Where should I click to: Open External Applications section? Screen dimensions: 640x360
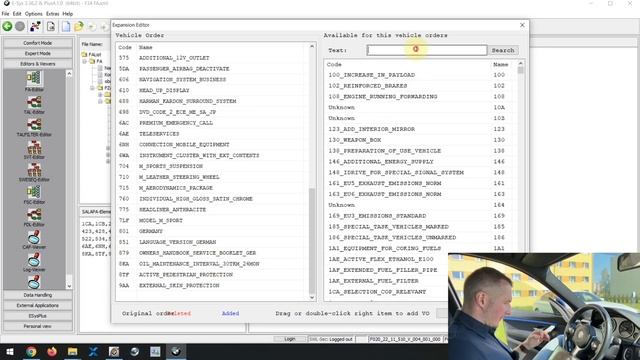(x=38, y=305)
